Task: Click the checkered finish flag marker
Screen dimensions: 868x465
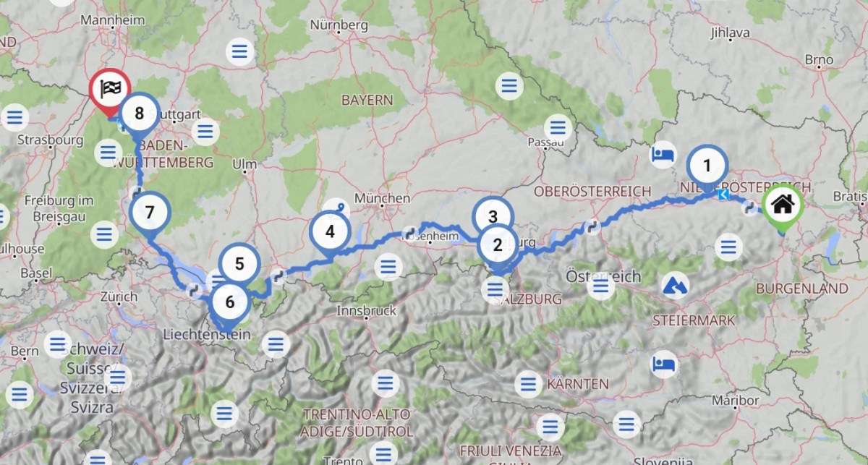Action: [x=109, y=90]
